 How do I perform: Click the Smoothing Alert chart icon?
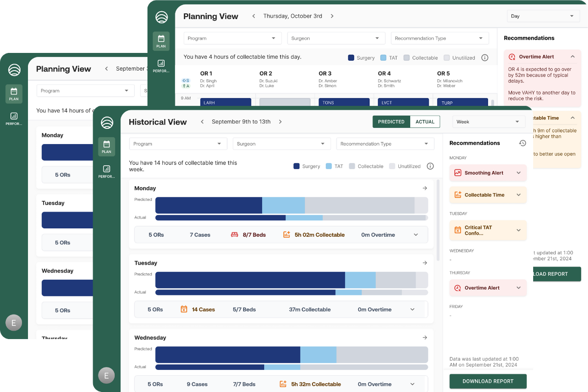pos(458,173)
